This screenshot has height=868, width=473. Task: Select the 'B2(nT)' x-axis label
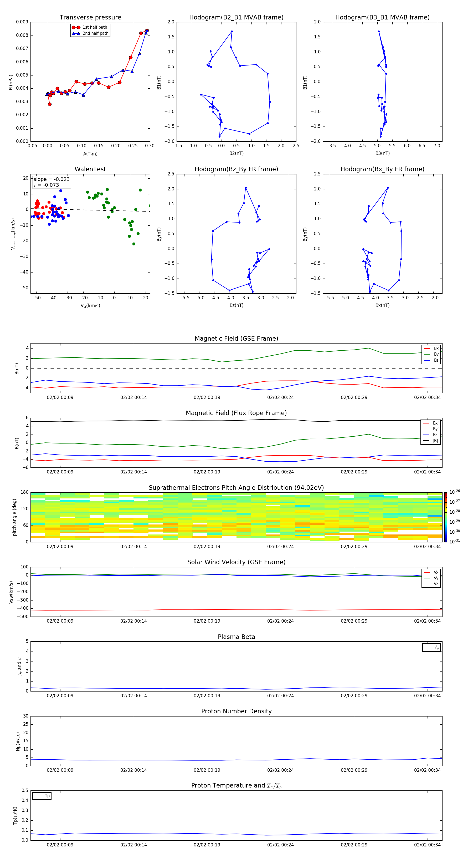coord(236,154)
